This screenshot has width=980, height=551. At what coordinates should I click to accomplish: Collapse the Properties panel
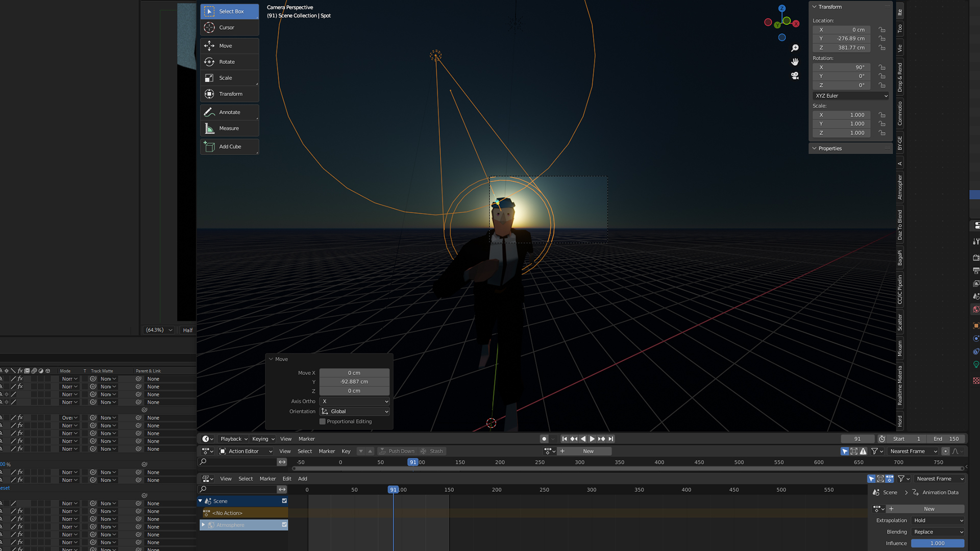(x=815, y=148)
